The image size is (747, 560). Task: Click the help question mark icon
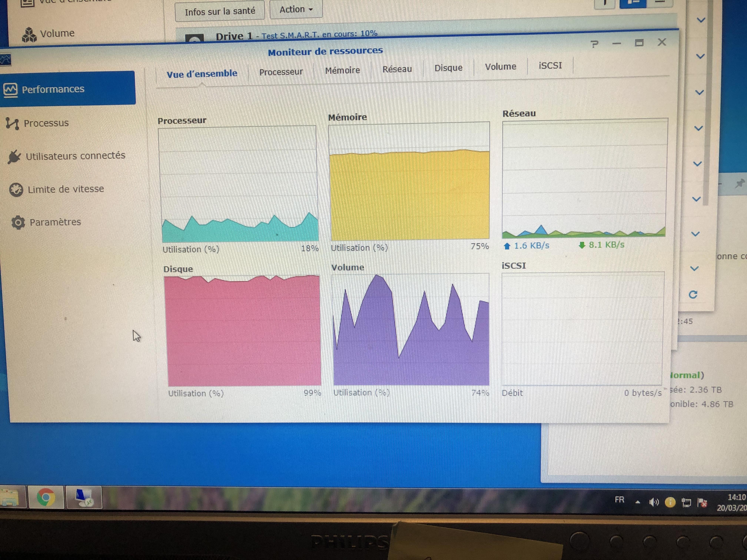pyautogui.click(x=594, y=44)
